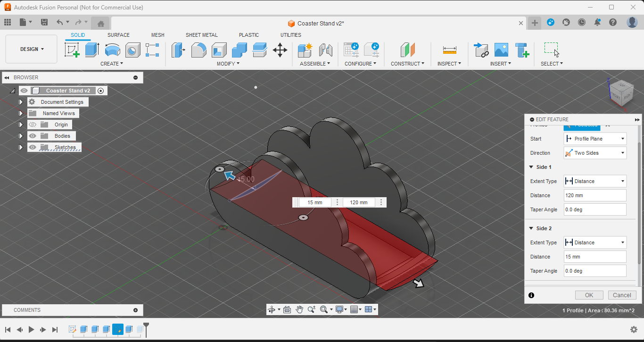Click the Measure tool icon

[x=449, y=50]
